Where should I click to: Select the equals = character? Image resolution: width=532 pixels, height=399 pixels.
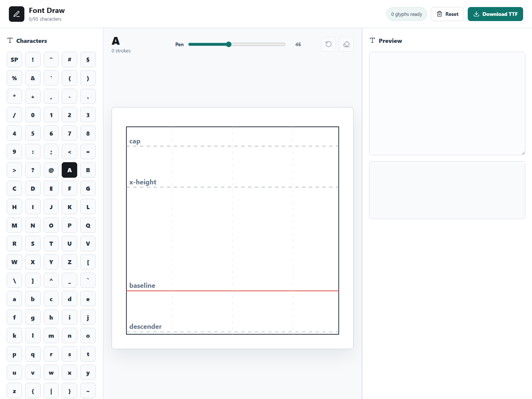coord(88,151)
